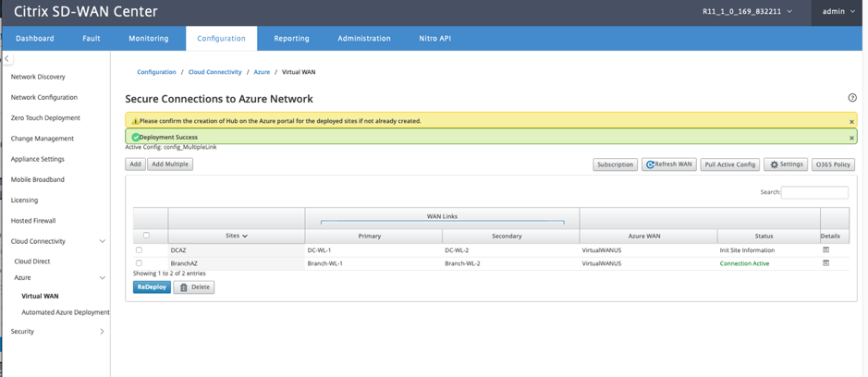Screen dimensions: 868x377
Task: Click the ReDeploy button
Action: tap(152, 287)
